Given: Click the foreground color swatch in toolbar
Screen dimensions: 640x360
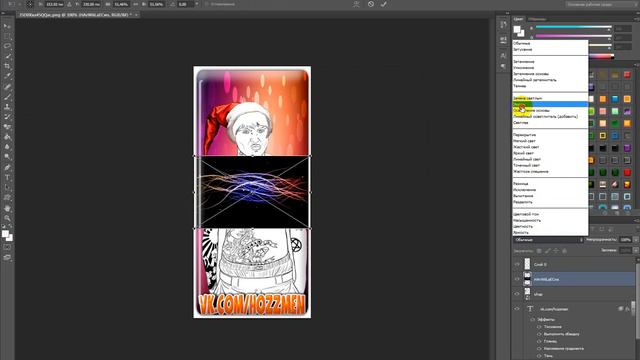Looking at the screenshot, I should point(5,234).
